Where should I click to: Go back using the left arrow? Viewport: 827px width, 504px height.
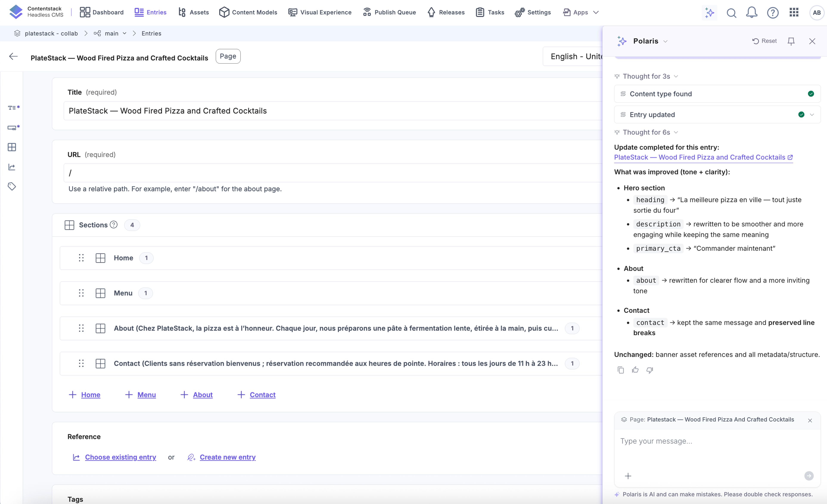[x=13, y=56]
